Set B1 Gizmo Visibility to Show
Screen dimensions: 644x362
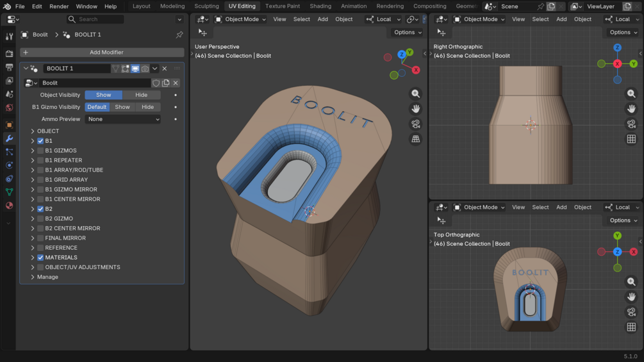[x=122, y=107]
